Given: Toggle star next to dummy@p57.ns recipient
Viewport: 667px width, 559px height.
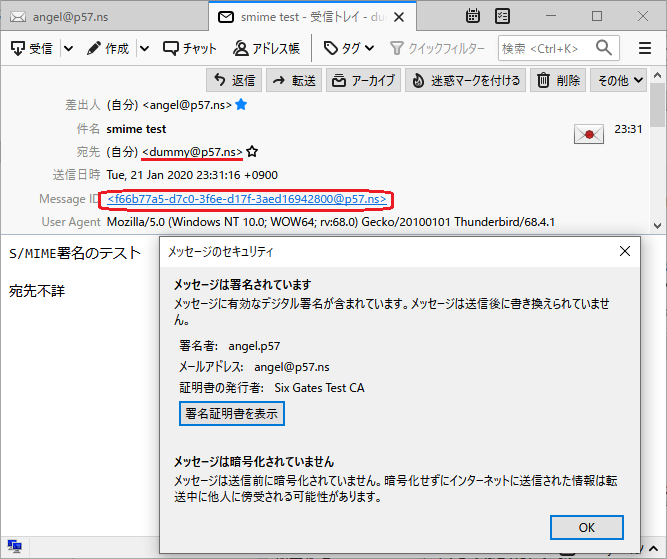Looking at the screenshot, I should point(252,151).
